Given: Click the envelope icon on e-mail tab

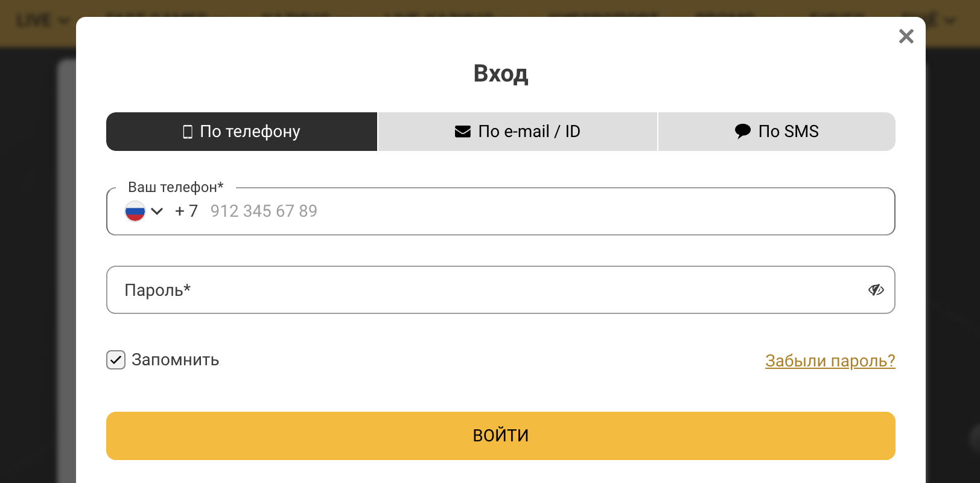Looking at the screenshot, I should [x=463, y=132].
